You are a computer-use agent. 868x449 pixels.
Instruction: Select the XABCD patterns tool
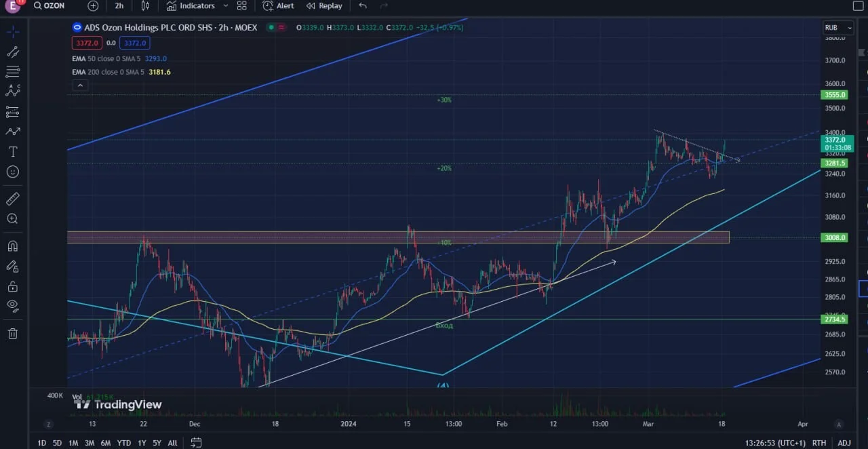click(x=13, y=91)
